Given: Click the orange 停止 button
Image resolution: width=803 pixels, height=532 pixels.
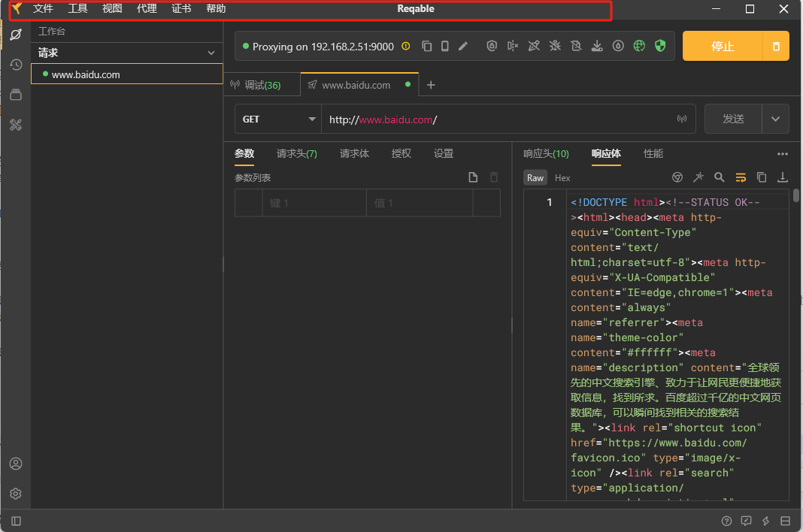Looking at the screenshot, I should (x=723, y=46).
